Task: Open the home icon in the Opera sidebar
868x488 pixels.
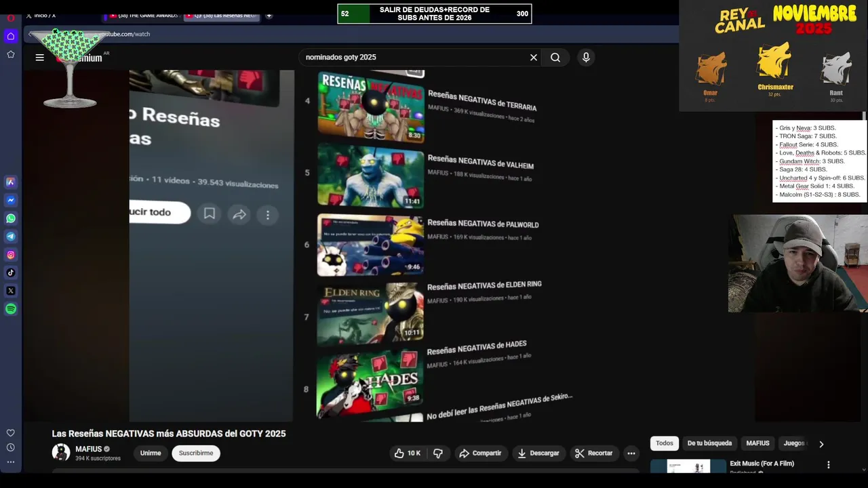Action: coord(11,36)
